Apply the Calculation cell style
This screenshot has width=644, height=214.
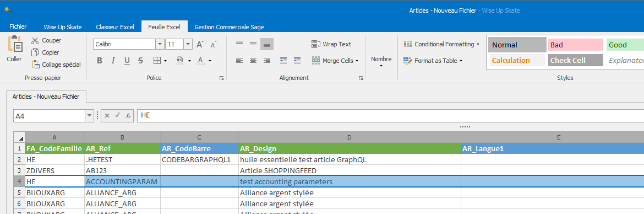tap(517, 61)
